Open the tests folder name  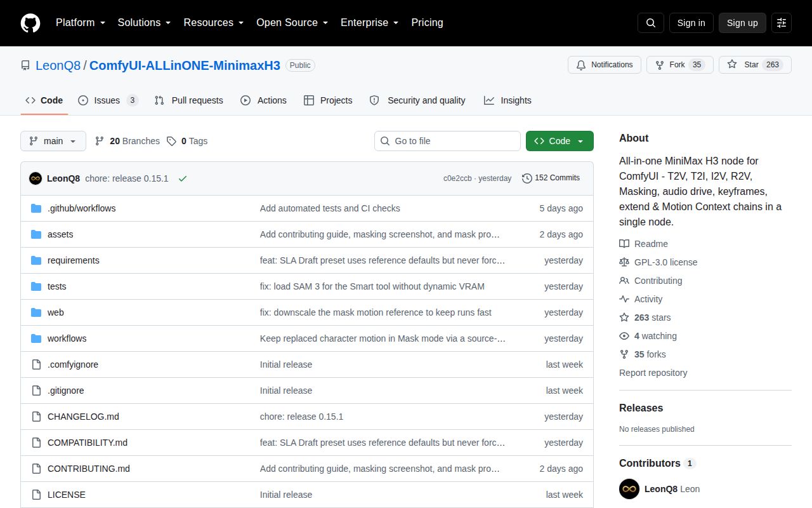(57, 286)
